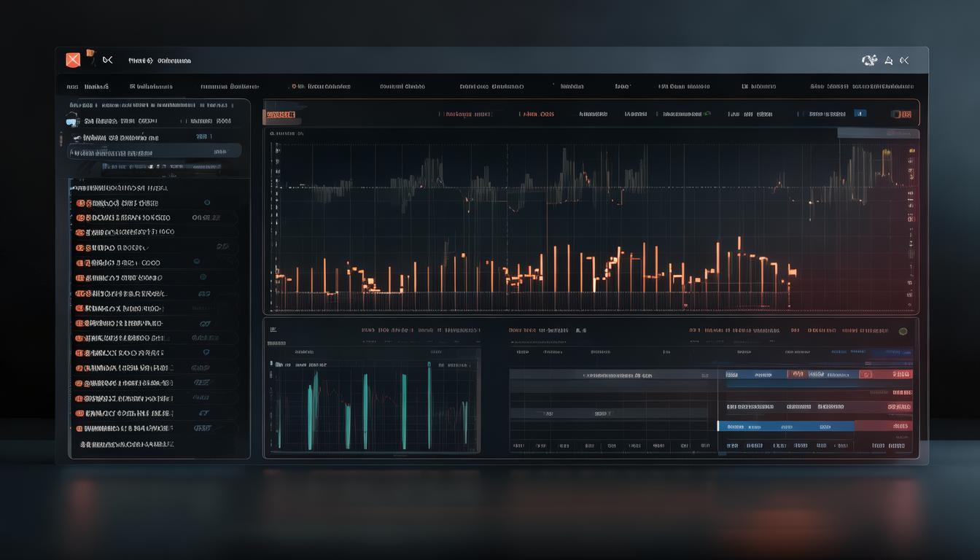Toggle the blue indicator box in the chart toolbar
980x560 pixels.
coord(860,114)
